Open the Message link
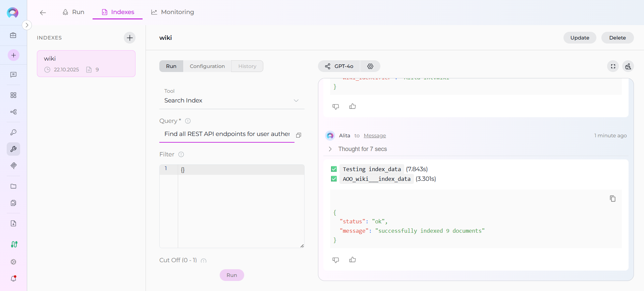This screenshot has height=291, width=644. pyautogui.click(x=375, y=136)
